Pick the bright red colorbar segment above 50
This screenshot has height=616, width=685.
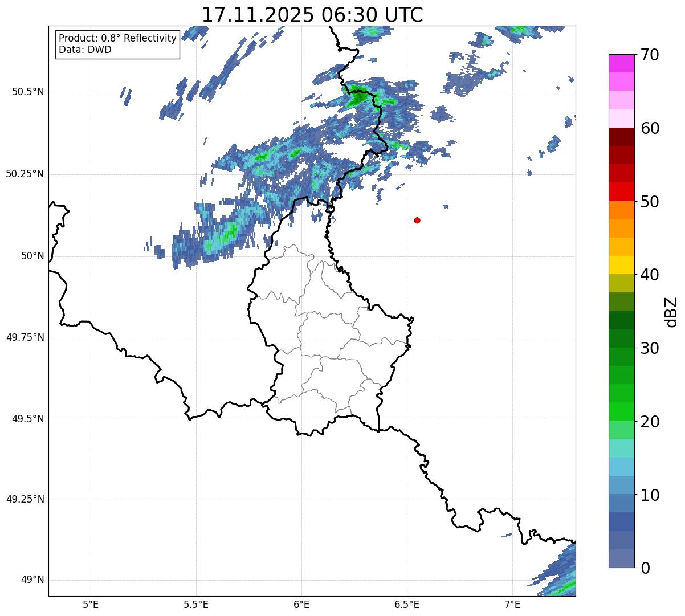[x=621, y=191]
